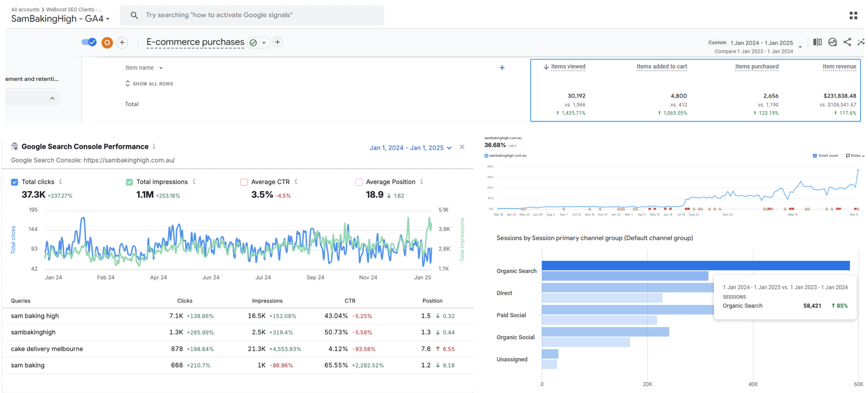Image resolution: width=868 pixels, height=393 pixels.
Task: Click the edit comparisons columns icon
Action: 817,42
